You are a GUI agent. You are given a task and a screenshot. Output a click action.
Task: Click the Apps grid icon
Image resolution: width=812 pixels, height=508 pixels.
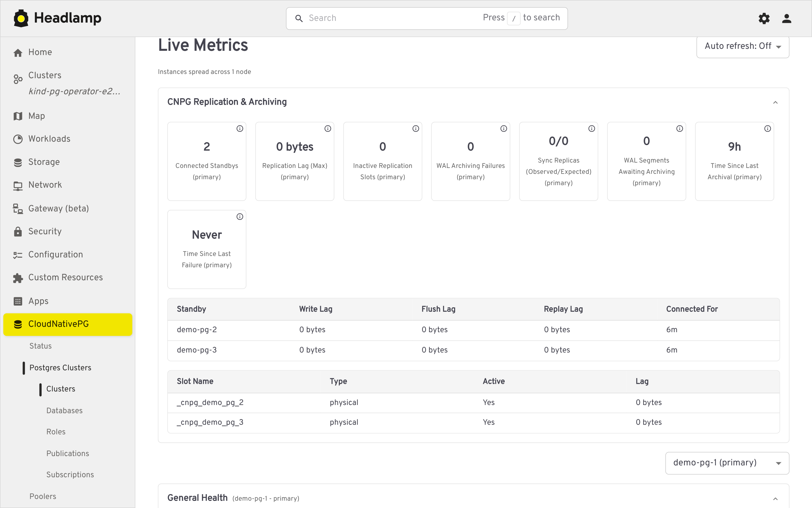[18, 301]
